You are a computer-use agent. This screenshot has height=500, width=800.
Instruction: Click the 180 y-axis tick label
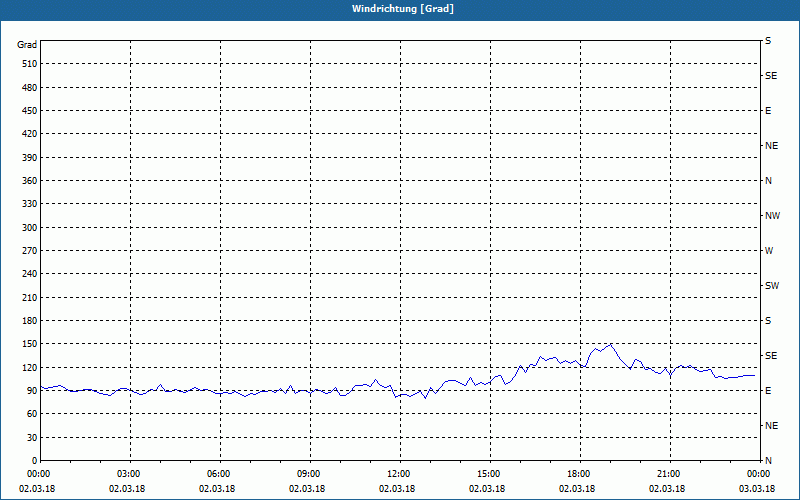coord(30,321)
